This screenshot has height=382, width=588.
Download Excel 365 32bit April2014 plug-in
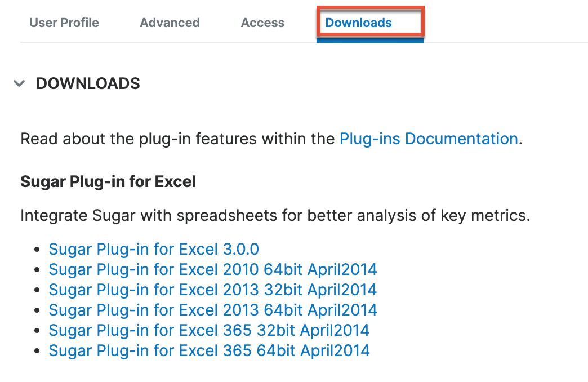pyautogui.click(x=209, y=330)
